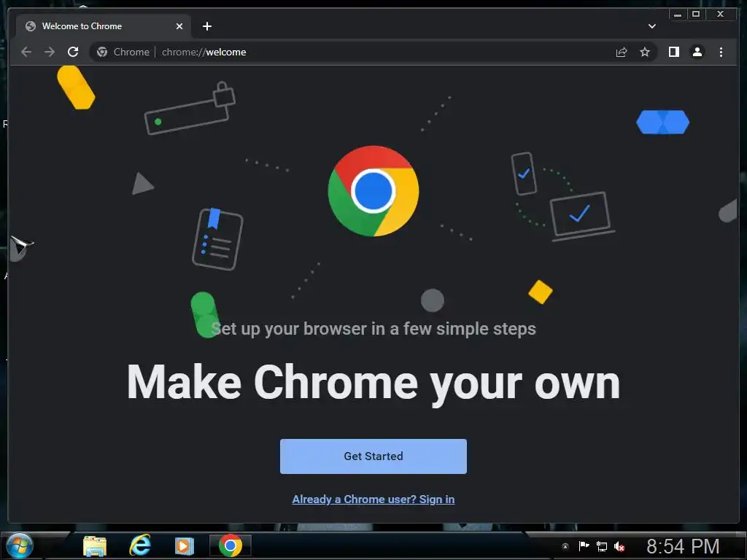Open the profile avatar menu
This screenshot has width=747, height=560.
tap(697, 52)
